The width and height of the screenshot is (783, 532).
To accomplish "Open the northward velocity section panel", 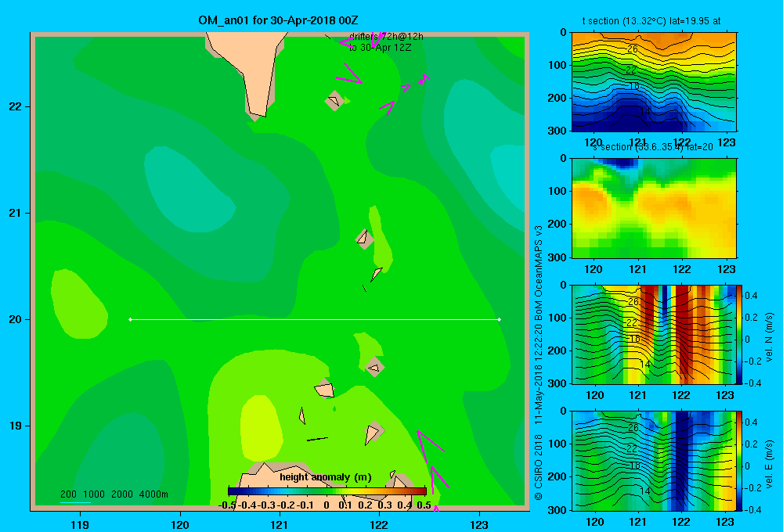I will click(x=654, y=334).
